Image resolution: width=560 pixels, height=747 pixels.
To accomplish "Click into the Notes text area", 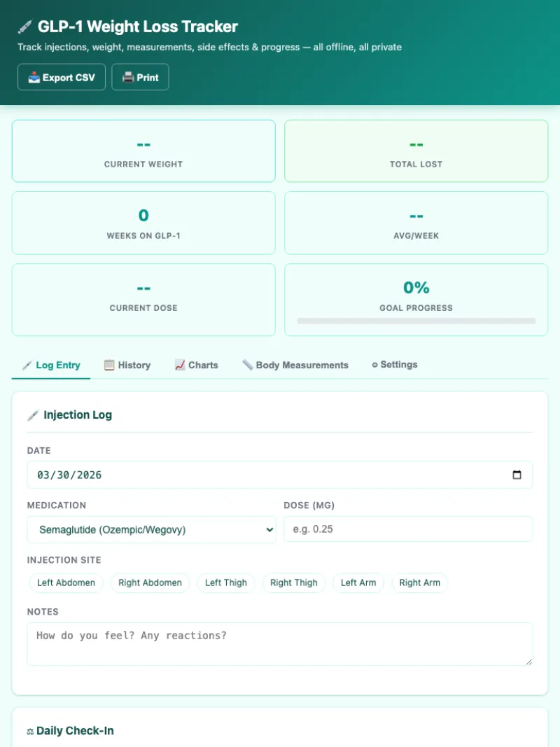I will 279,643.
